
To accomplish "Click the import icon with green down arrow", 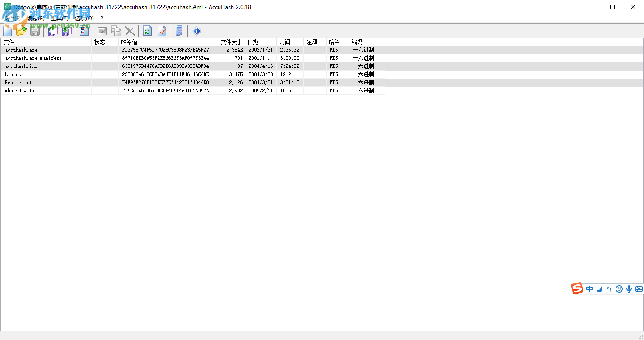I will click(x=66, y=31).
